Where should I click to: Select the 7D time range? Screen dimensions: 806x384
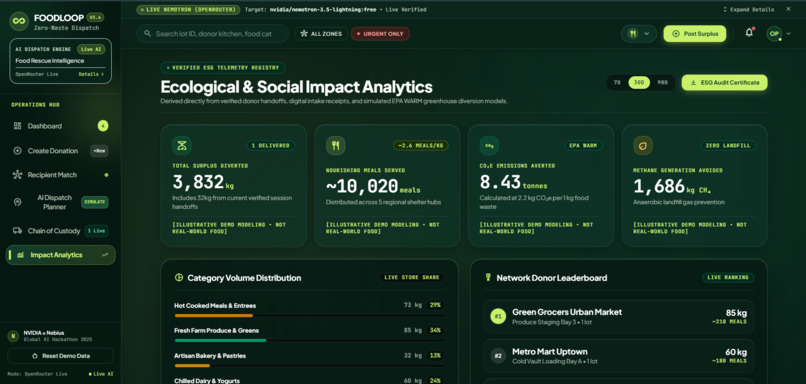pos(617,83)
